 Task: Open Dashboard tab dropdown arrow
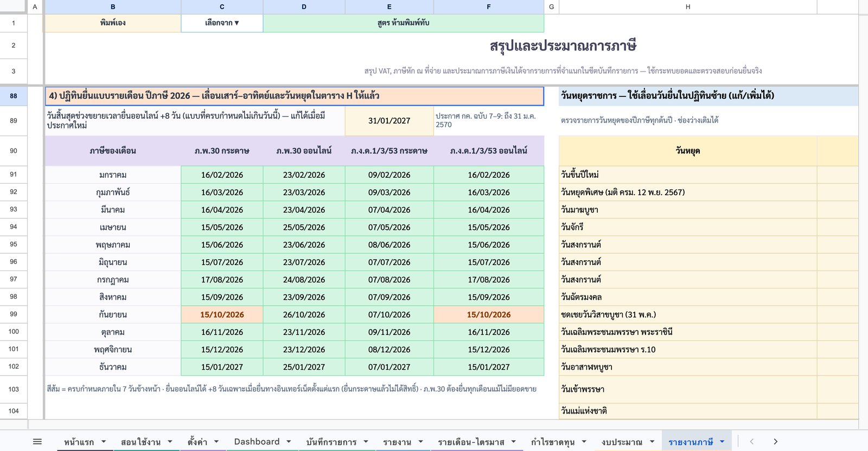point(289,442)
